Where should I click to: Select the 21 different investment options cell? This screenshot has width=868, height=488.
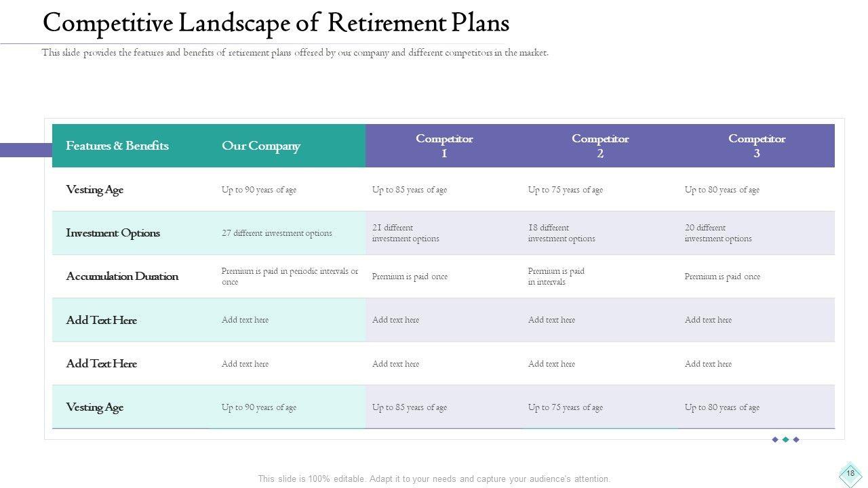coord(406,233)
